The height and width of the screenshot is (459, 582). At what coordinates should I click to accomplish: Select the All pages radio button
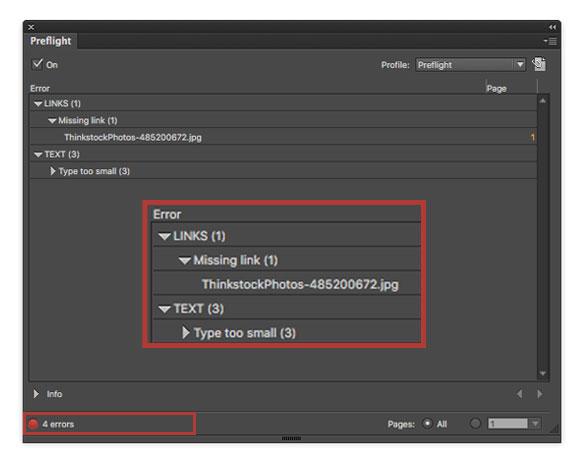tap(427, 423)
